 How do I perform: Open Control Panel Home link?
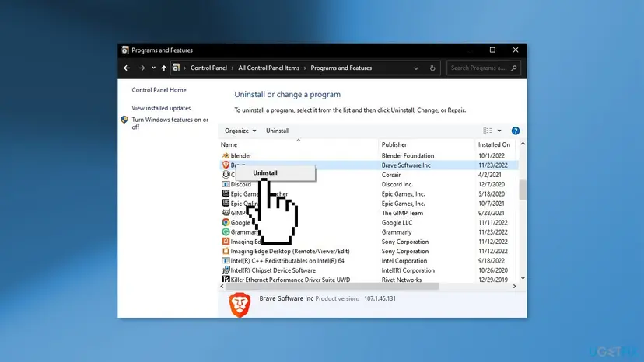point(159,90)
